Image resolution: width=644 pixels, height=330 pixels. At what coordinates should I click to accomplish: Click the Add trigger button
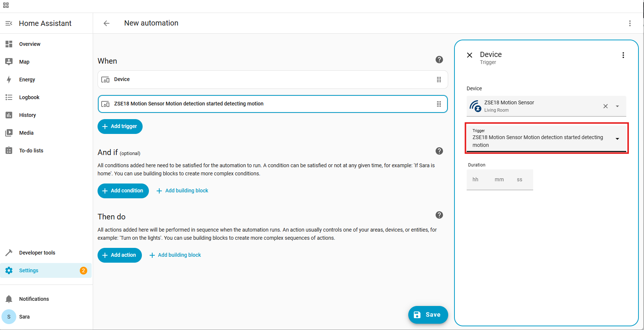tap(120, 127)
